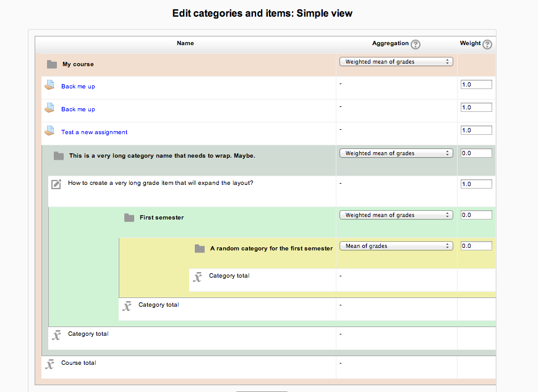538x392 pixels.
Task: Open the Test a new assignment link
Action: pyautogui.click(x=95, y=132)
